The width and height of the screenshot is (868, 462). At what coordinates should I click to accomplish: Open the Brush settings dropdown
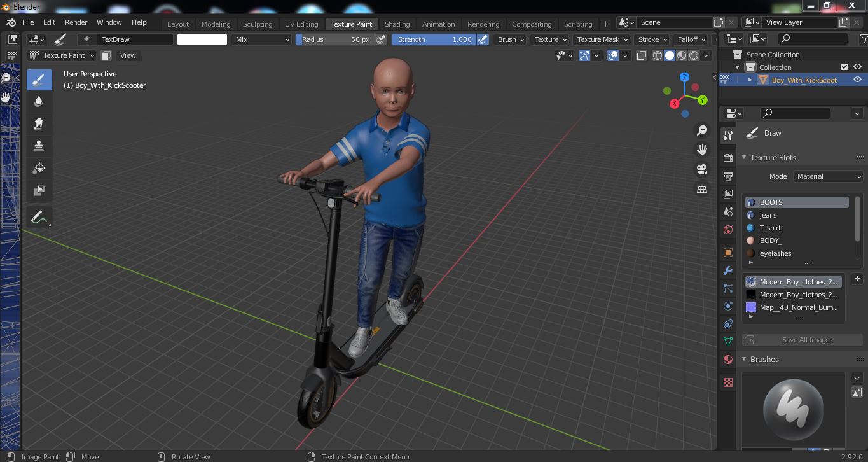511,39
